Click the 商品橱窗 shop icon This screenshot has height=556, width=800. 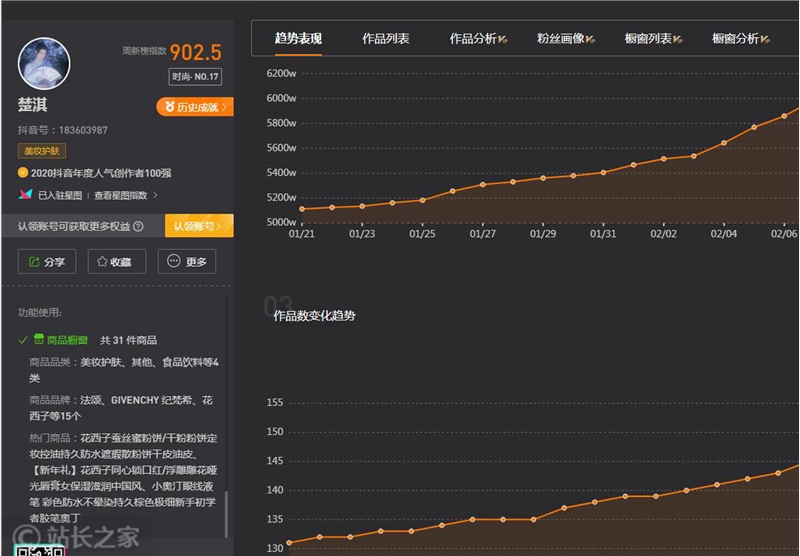tap(39, 339)
